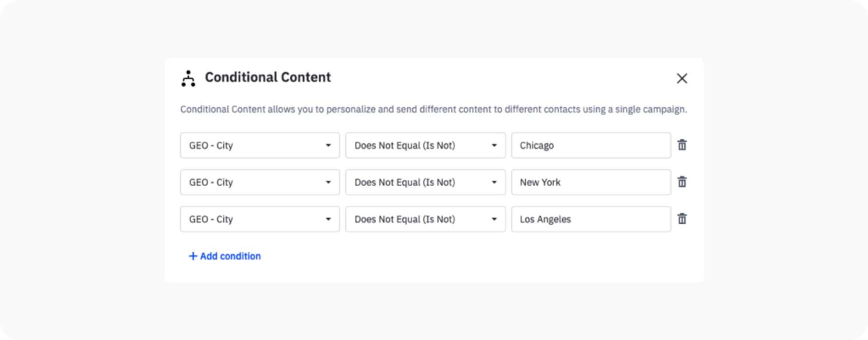Click the Conditional Content branching icon
Image resolution: width=868 pixels, height=340 pixels.
tap(188, 78)
